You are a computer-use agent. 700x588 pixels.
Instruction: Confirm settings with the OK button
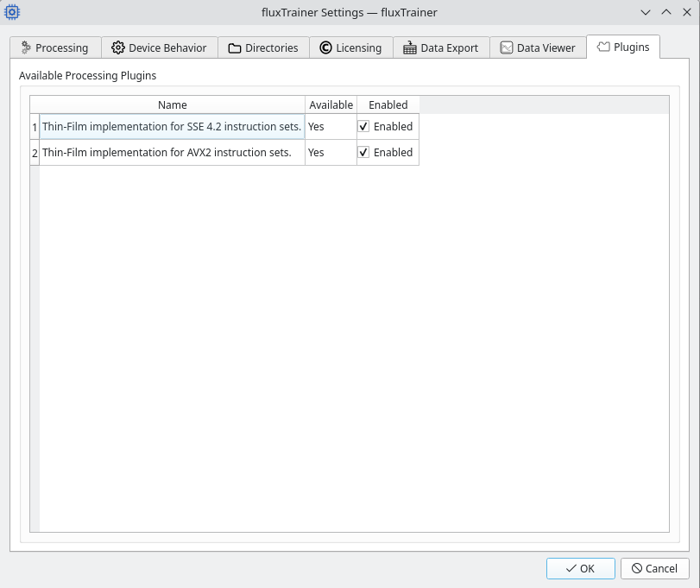(x=580, y=568)
